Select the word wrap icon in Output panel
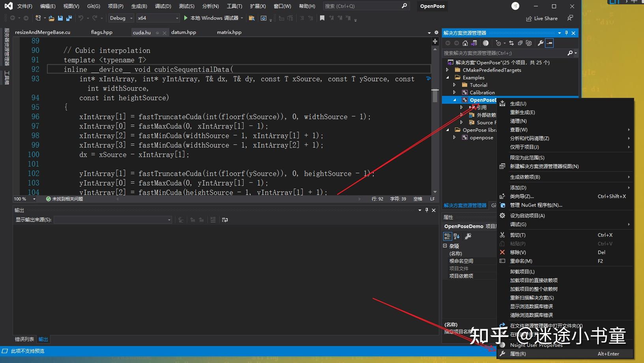This screenshot has width=644, height=363. (225, 220)
